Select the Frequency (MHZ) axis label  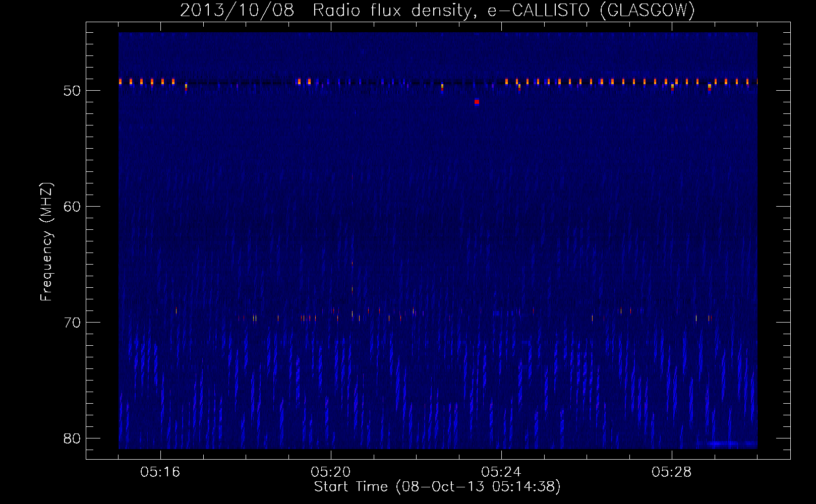[46, 242]
